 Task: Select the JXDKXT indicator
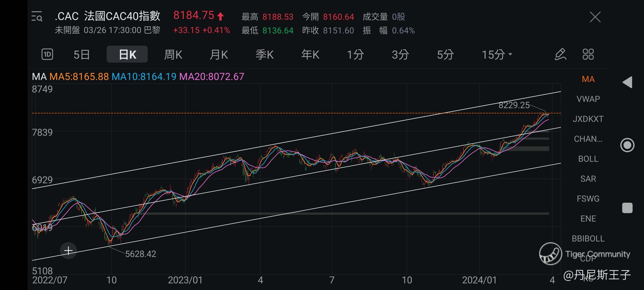(588, 119)
